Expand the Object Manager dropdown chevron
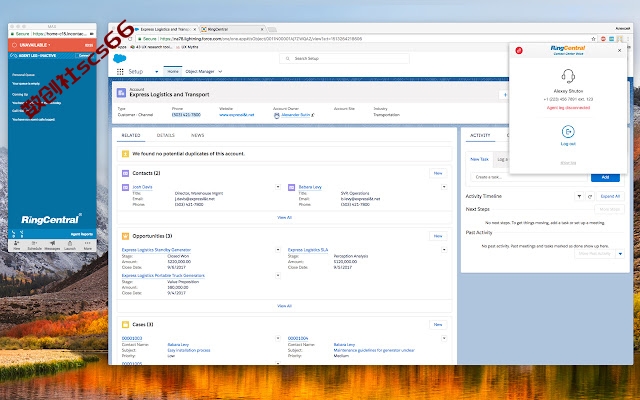This screenshot has width=640, height=400. (220, 72)
